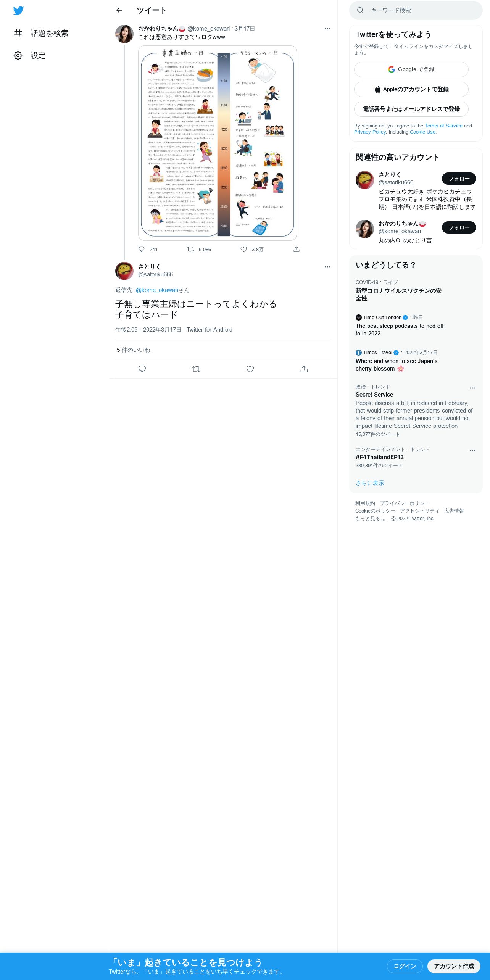Click the Twitter bird logo

coord(18,11)
